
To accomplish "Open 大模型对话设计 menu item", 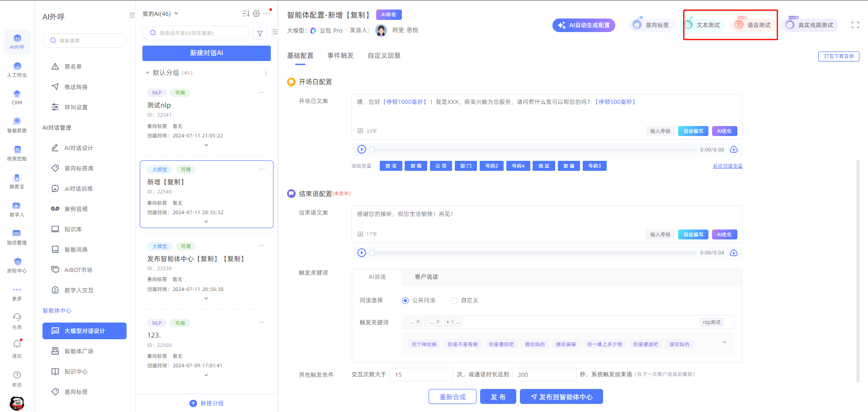I will coord(85,331).
